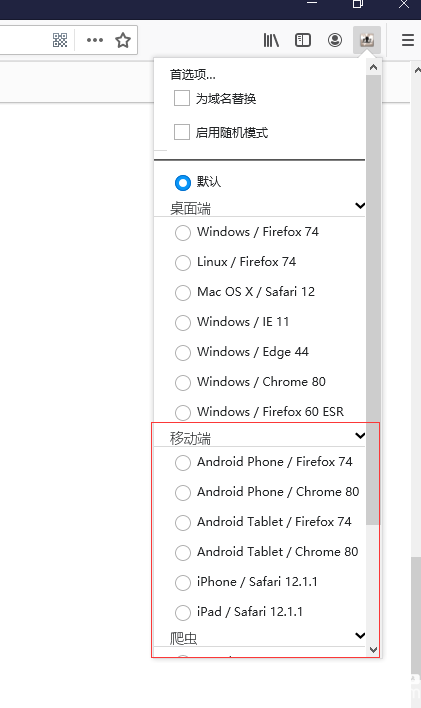Enable the 为域名替换 checkbox
This screenshot has height=708, width=421.
[x=182, y=98]
